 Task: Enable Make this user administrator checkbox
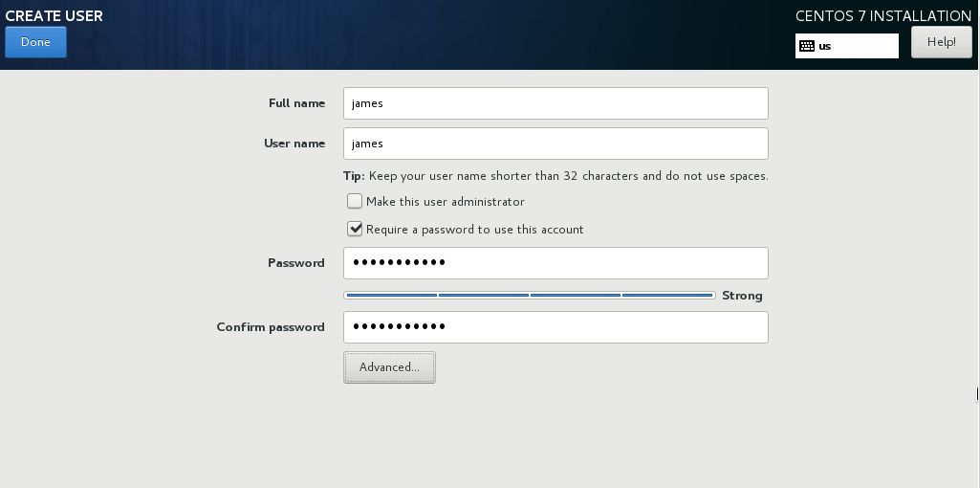[355, 202]
